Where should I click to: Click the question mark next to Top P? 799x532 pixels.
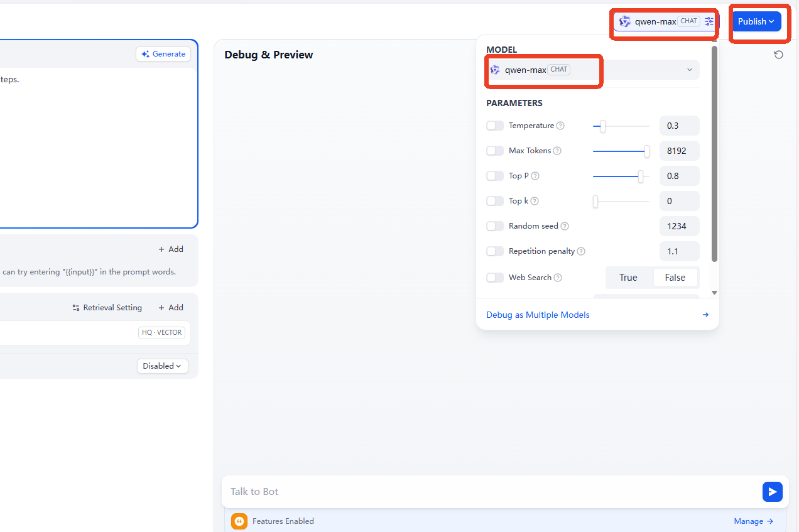tap(535, 176)
